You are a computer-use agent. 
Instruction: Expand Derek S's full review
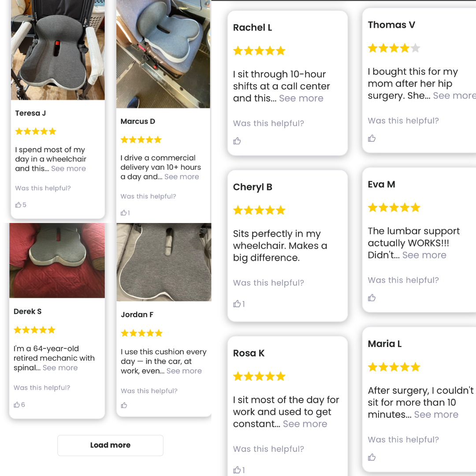60,368
